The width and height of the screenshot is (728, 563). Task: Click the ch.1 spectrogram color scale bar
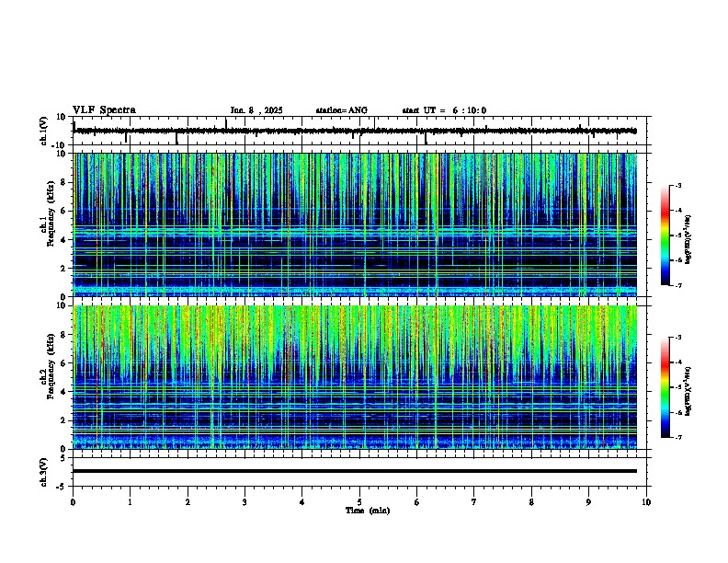pyautogui.click(x=665, y=236)
